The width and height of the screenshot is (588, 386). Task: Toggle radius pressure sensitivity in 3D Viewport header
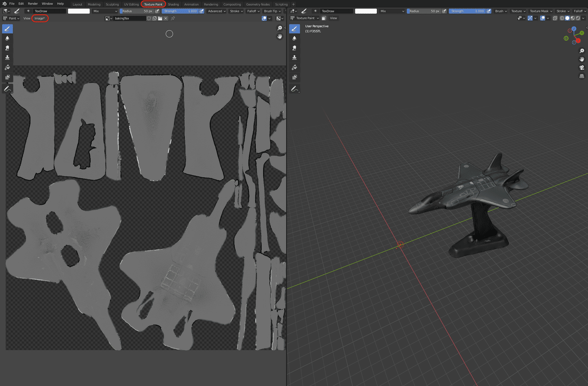pyautogui.click(x=444, y=11)
